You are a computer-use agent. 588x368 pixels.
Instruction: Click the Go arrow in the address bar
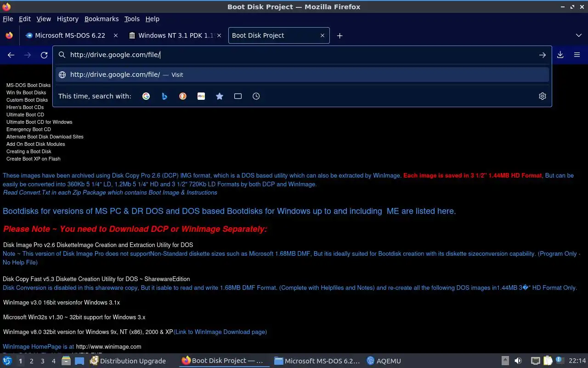[543, 55]
